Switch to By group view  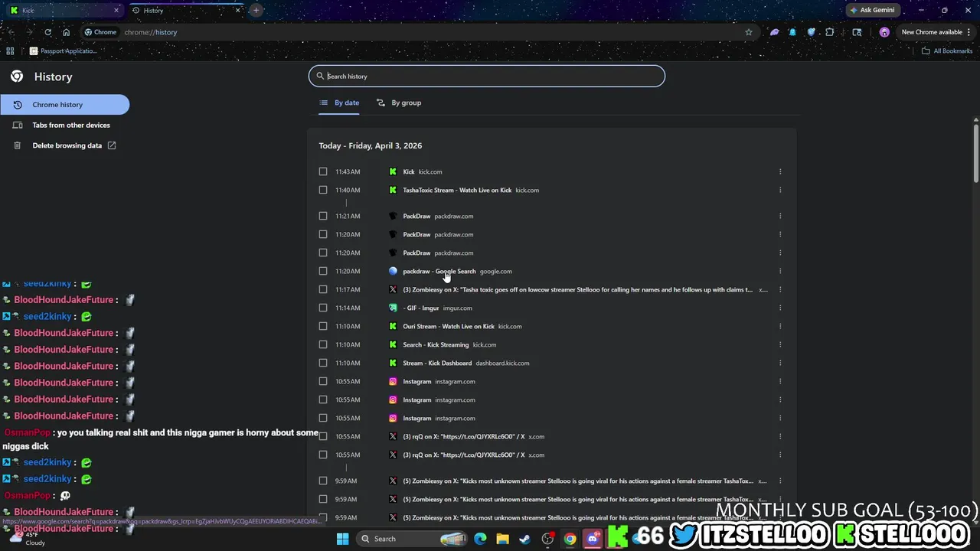pyautogui.click(x=399, y=103)
